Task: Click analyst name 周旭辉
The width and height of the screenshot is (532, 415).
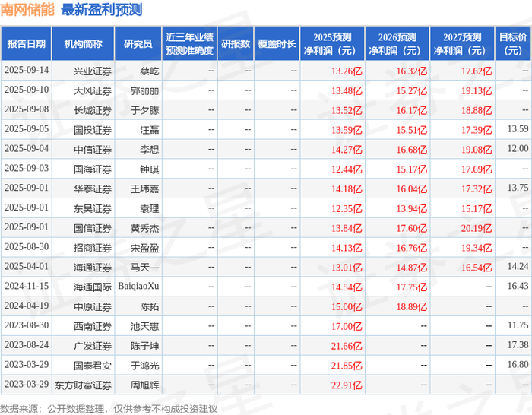Action: pos(144,386)
